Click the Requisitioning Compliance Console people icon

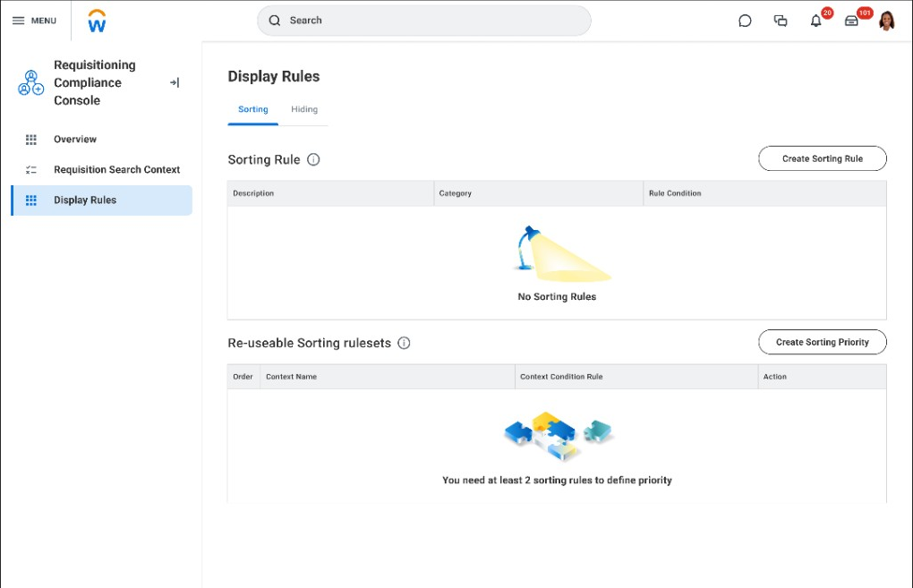tap(30, 82)
